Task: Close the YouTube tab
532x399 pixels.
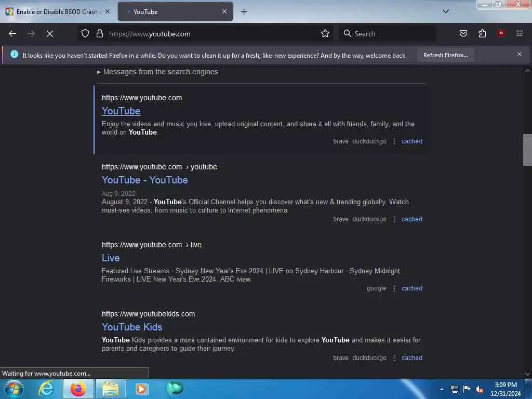Action: pos(224,11)
